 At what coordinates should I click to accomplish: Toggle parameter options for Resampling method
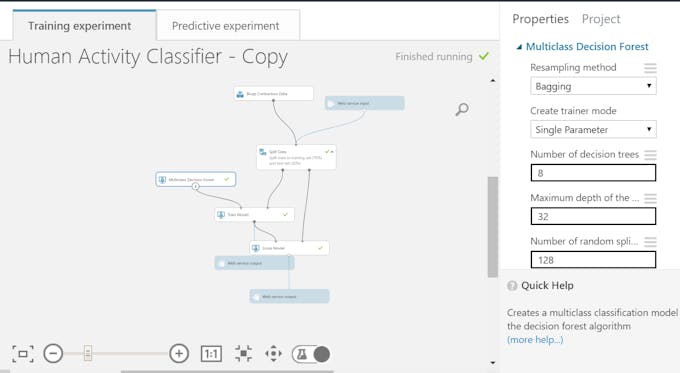650,68
